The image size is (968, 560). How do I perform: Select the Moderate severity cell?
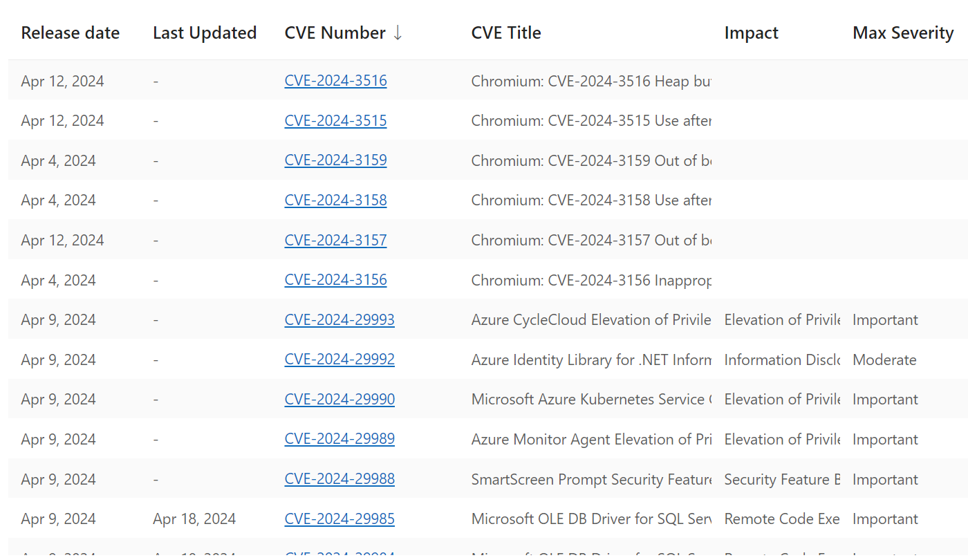coord(884,360)
